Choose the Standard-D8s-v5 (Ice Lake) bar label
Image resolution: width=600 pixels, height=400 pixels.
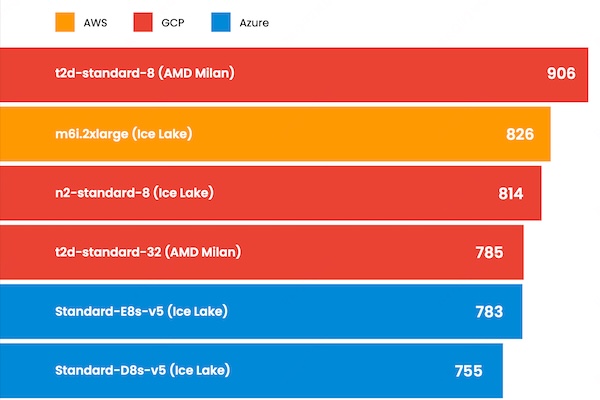143,371
